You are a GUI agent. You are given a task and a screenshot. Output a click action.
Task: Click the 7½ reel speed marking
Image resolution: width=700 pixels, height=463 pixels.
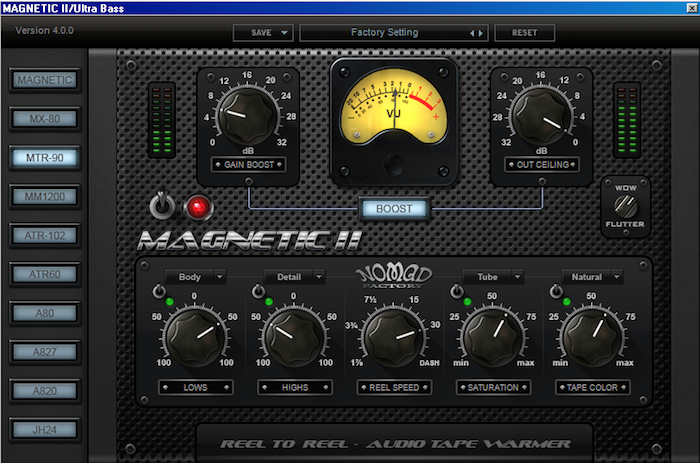click(370, 300)
